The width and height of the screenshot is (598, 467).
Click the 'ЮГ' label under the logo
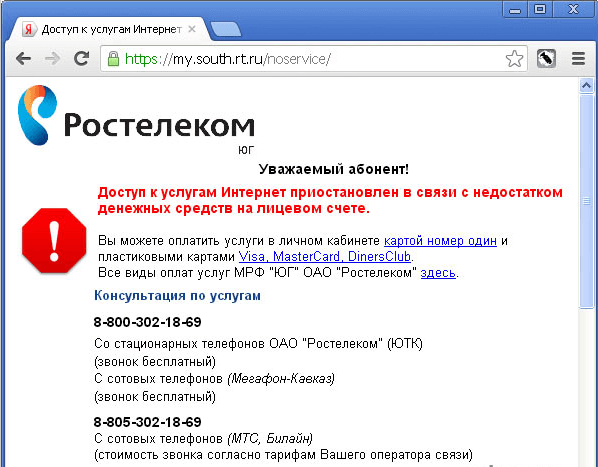(x=246, y=150)
